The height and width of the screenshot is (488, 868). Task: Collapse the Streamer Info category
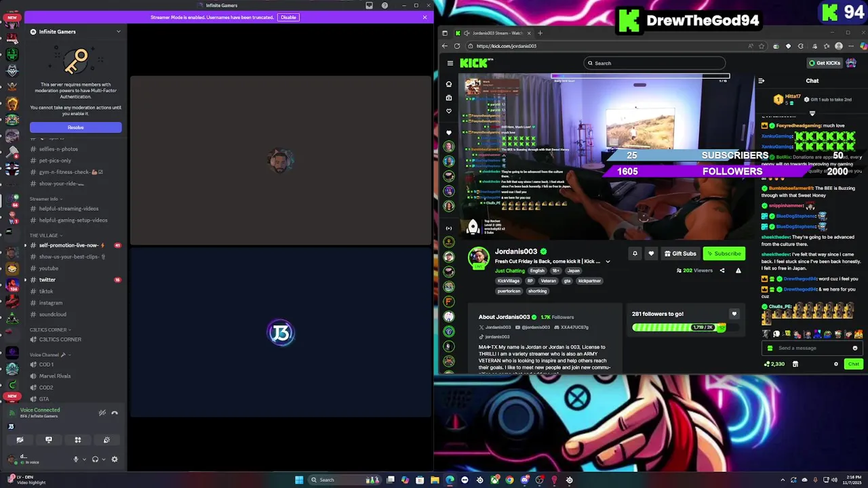pos(46,199)
